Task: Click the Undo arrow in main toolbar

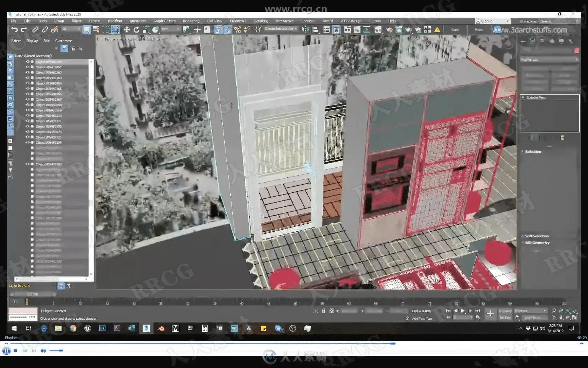Action: [14, 30]
